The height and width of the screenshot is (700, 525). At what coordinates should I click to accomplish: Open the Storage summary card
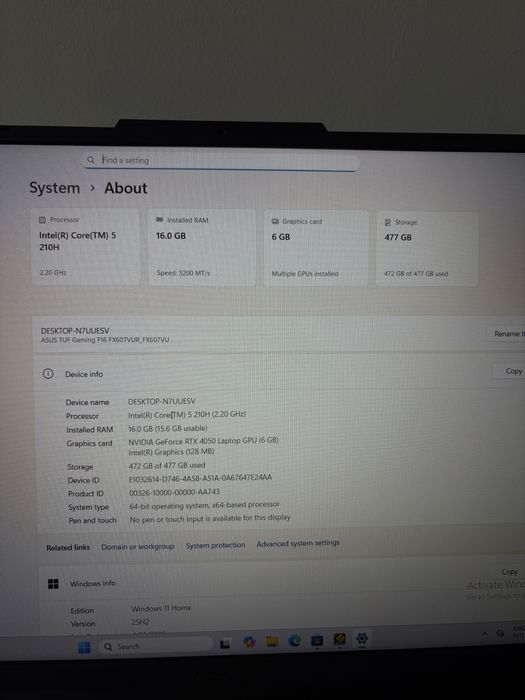(427, 249)
